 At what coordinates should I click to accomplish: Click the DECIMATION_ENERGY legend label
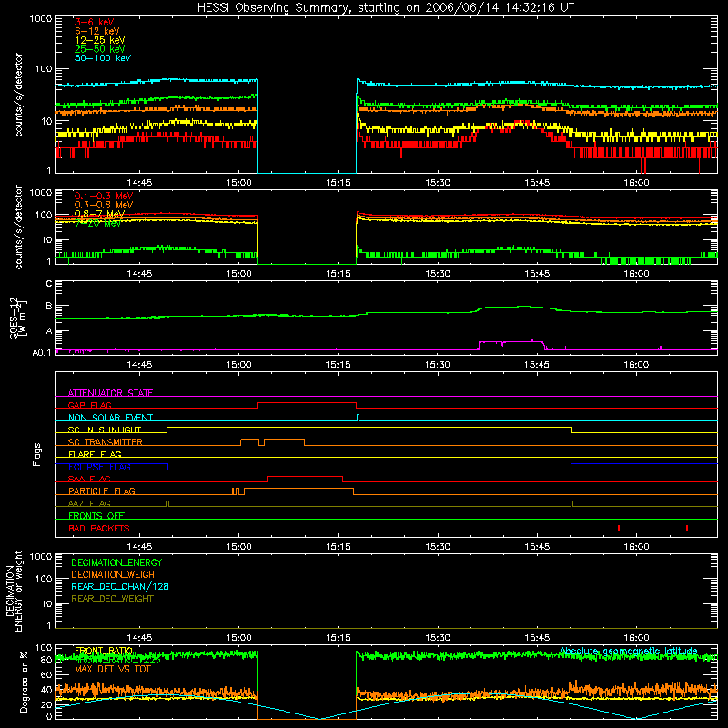[x=116, y=562]
